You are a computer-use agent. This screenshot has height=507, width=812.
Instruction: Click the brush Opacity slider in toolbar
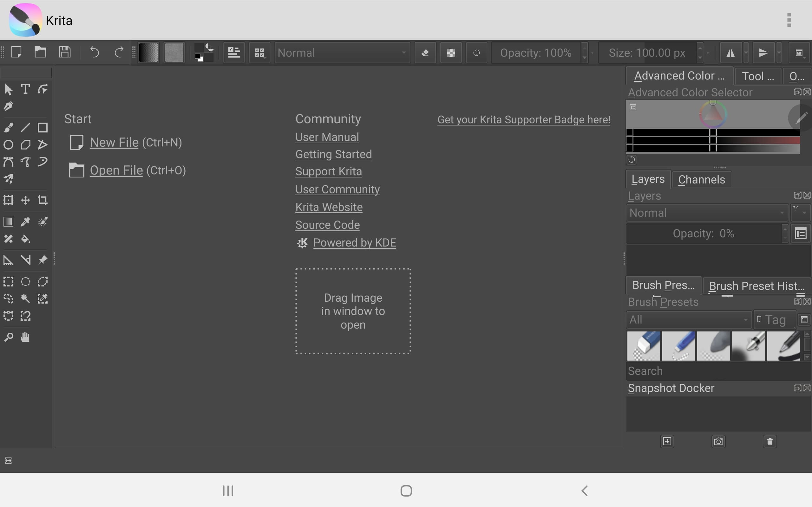[535, 53]
